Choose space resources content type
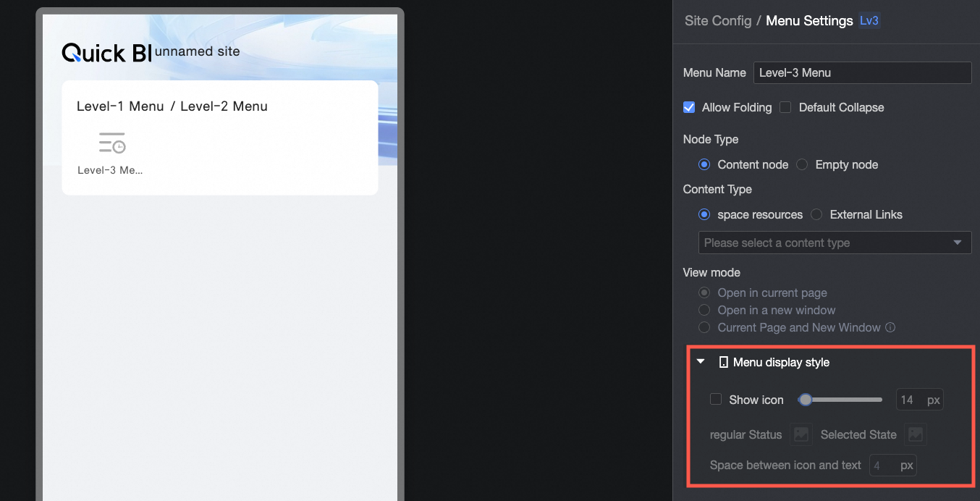Screen dimensions: 980x501 (704, 214)
